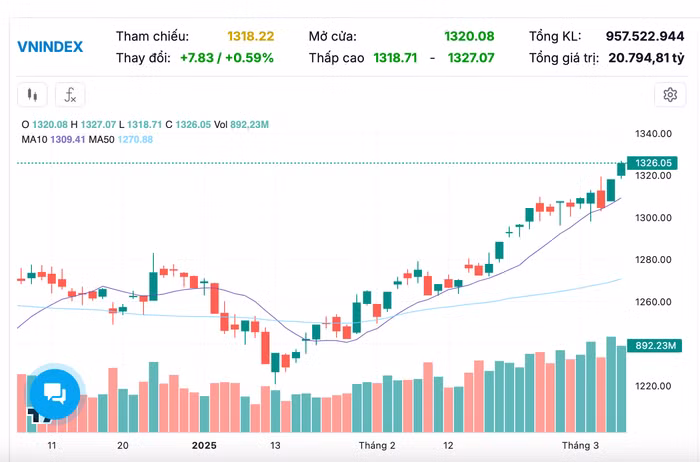This screenshot has height=462, width=700.
Task: Click the Vol 892,23M legend value
Action: pos(246,124)
